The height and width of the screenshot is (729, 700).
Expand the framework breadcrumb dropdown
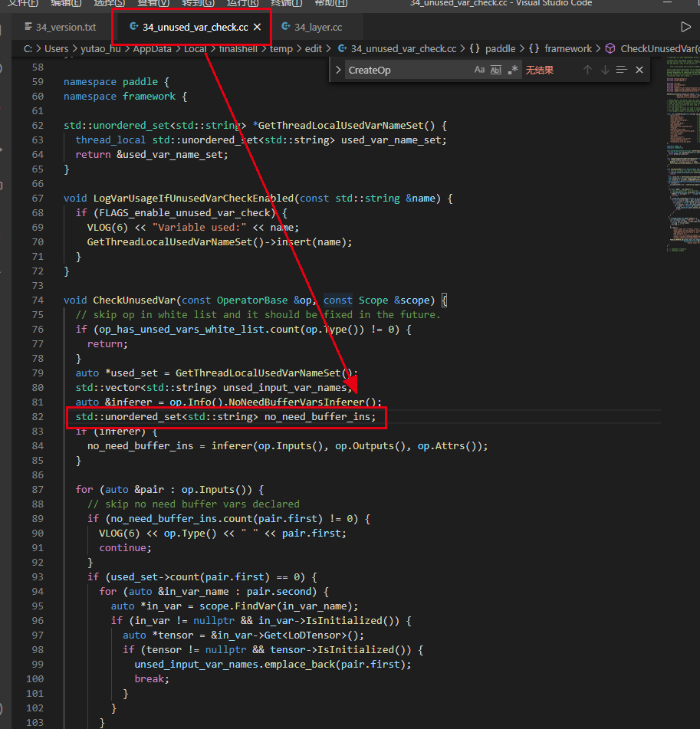[568, 48]
